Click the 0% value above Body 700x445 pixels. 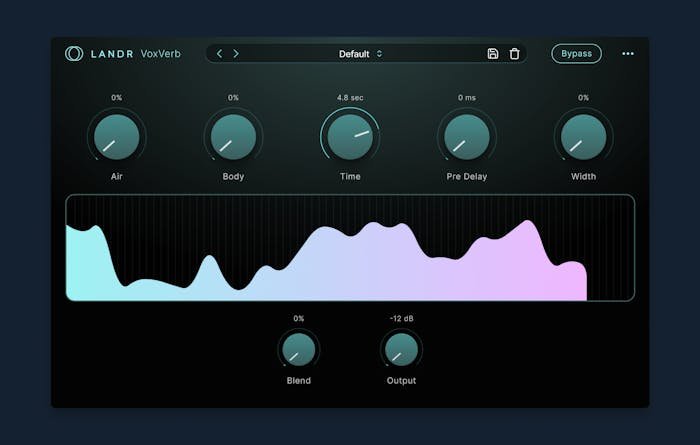coord(233,97)
